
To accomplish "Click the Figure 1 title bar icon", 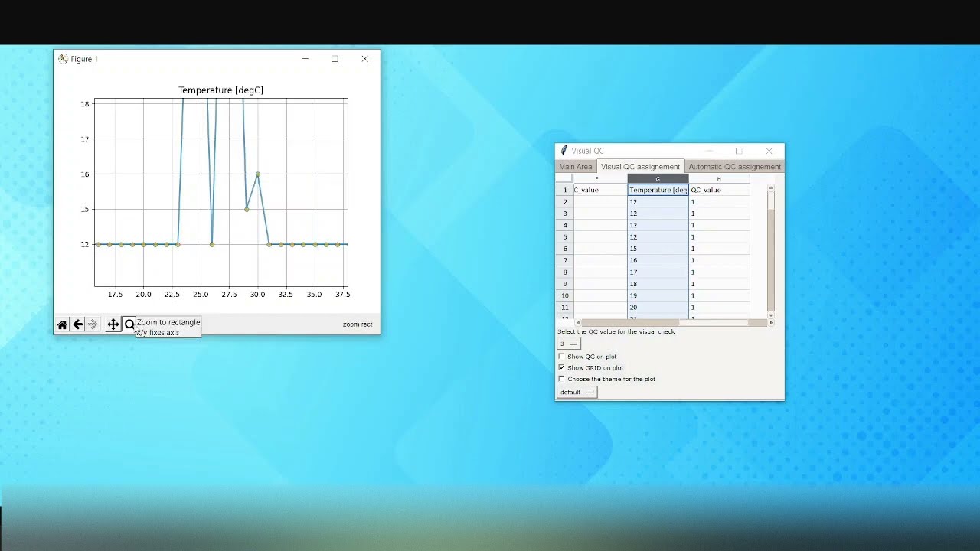I will [x=63, y=59].
